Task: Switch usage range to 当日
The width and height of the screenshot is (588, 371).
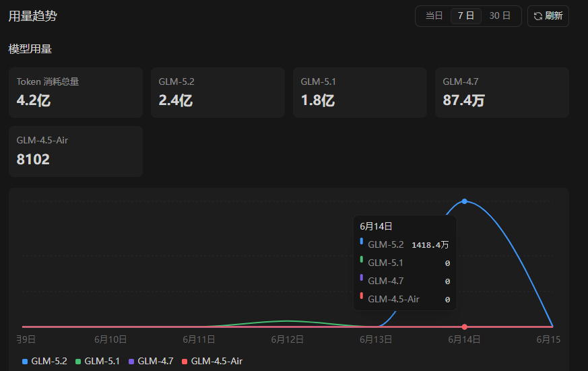Action: point(434,15)
